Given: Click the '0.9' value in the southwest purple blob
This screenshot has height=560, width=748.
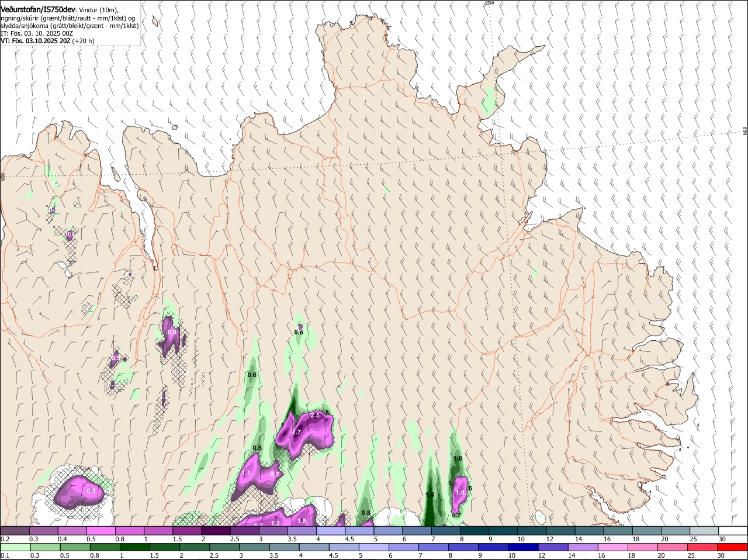Looking at the screenshot, I should [x=91, y=491].
